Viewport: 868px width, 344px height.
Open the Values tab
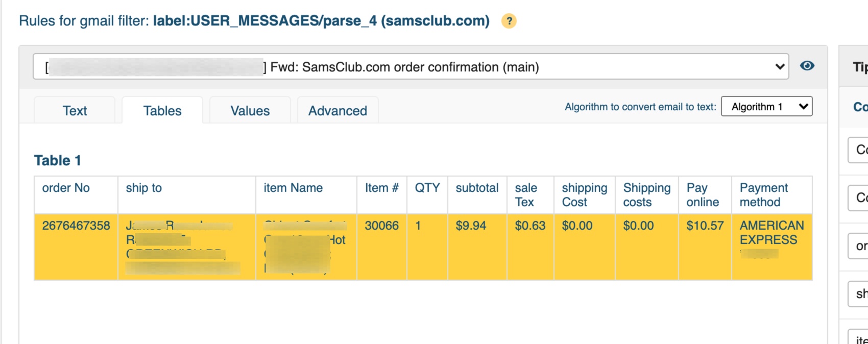tap(250, 111)
